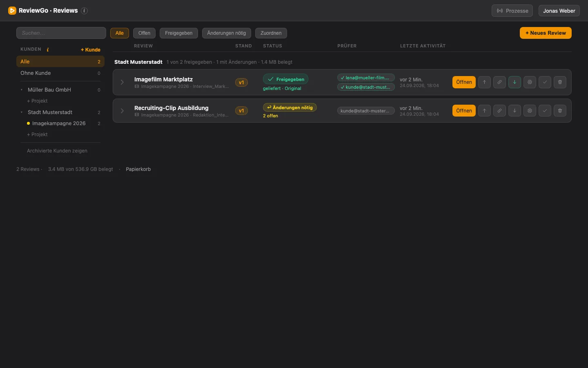
Task: Click the ReviewGo logo icon
Action: pyautogui.click(x=12, y=11)
